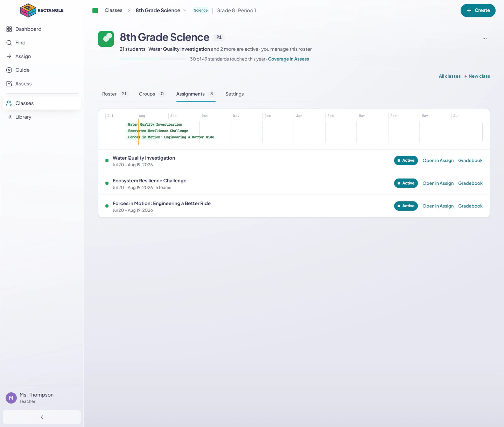This screenshot has width=504, height=427.
Task: Go to Assign in sidebar
Action: (x=42, y=56)
